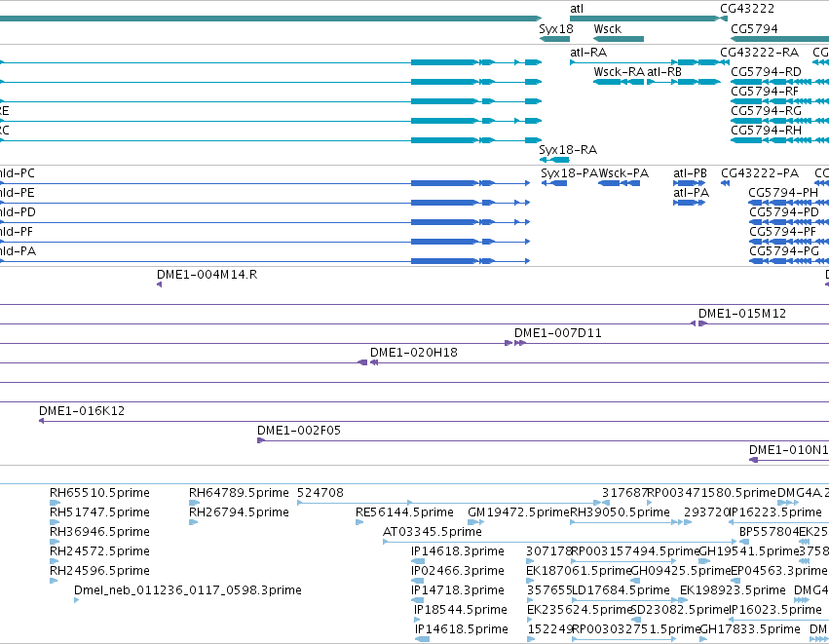Select the Syx18-RA transcript label

568,150
